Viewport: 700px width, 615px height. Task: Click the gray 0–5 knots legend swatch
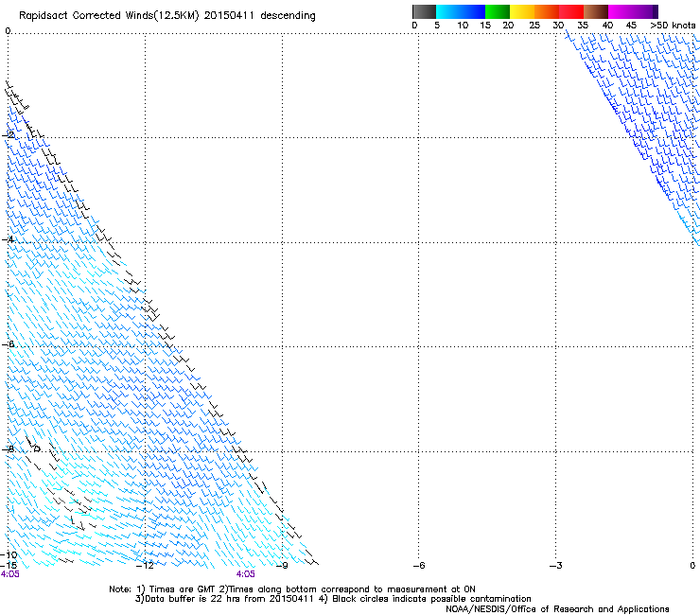424,11
